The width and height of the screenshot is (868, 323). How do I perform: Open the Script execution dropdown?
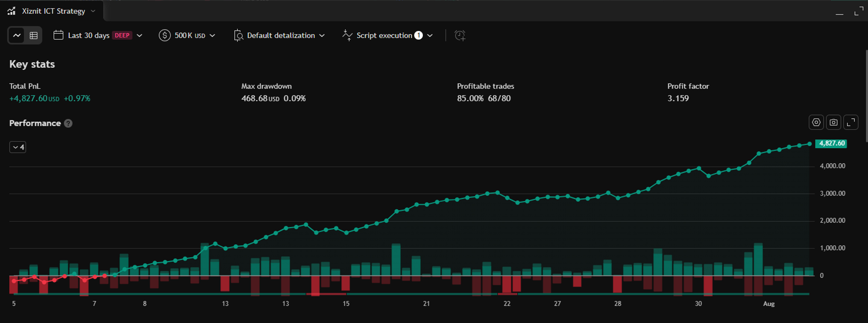pos(388,35)
